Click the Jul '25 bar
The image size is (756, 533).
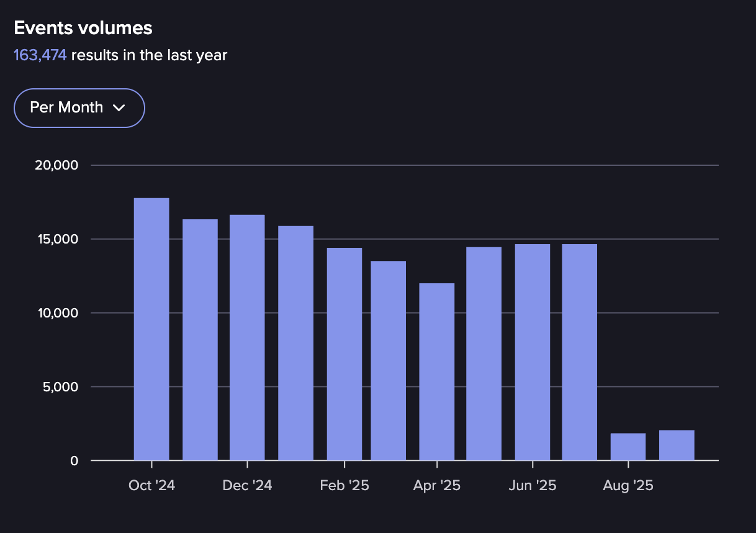pos(580,352)
